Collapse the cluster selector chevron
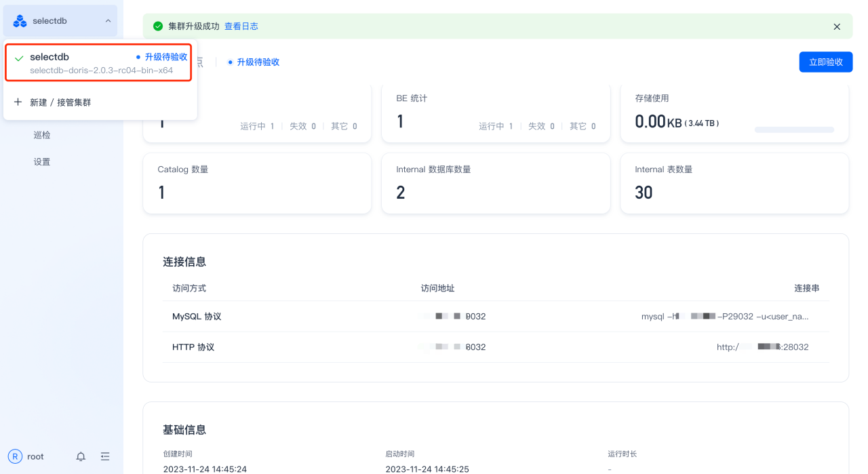This screenshot has width=868, height=474. tap(108, 21)
